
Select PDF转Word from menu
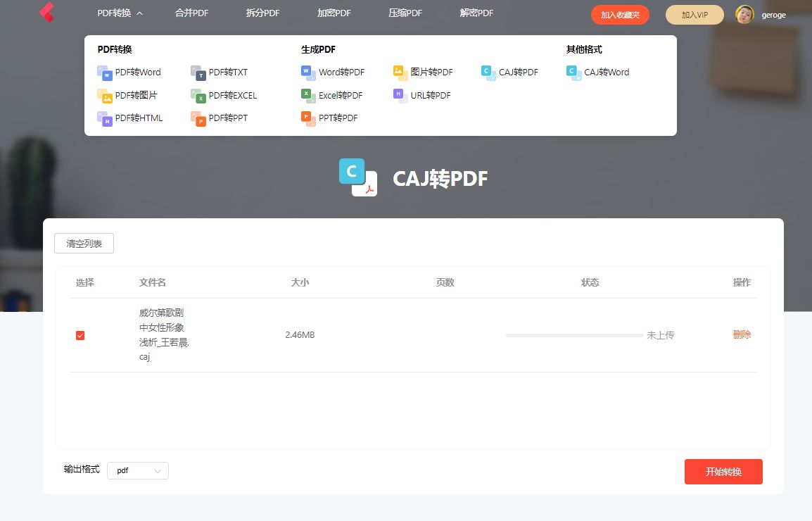pyautogui.click(x=138, y=73)
